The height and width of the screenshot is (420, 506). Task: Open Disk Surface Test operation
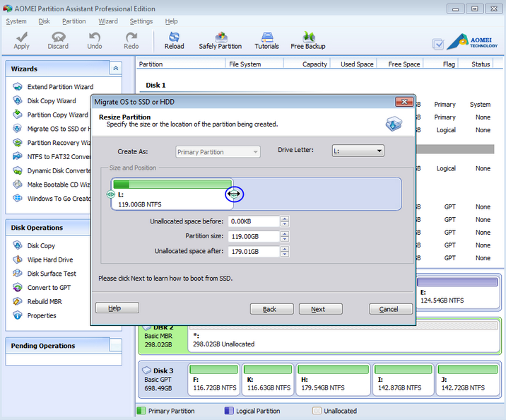51,274
